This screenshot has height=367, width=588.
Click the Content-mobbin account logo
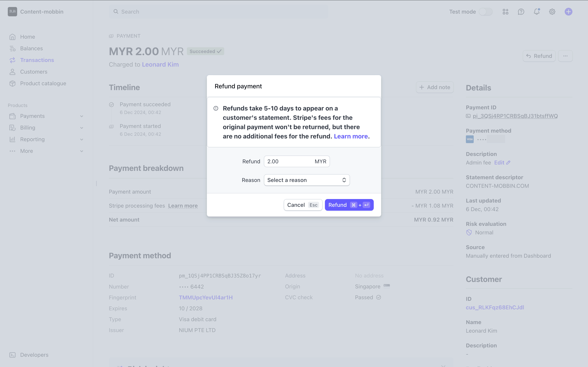tap(12, 12)
